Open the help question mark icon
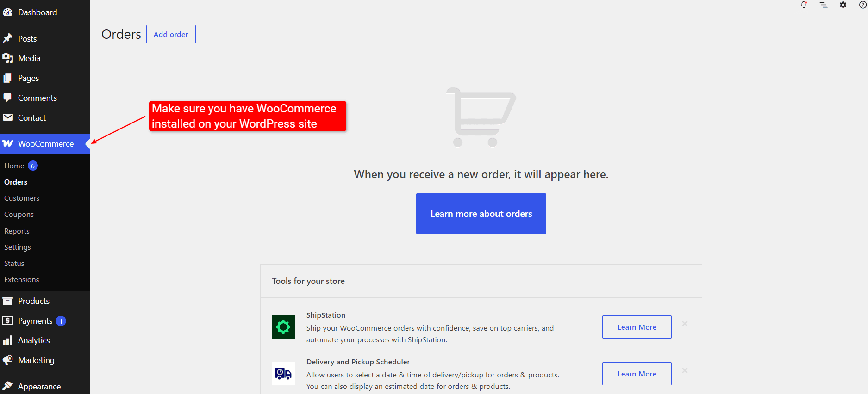Screen dimensions: 868x394 click(863, 5)
